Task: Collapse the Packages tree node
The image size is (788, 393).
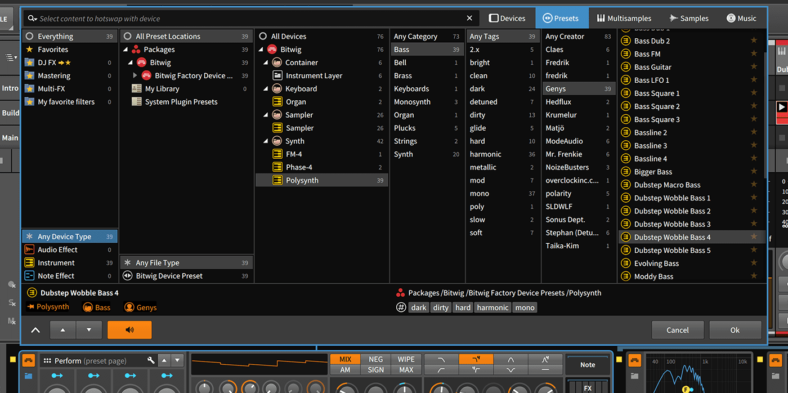Action: [x=125, y=49]
